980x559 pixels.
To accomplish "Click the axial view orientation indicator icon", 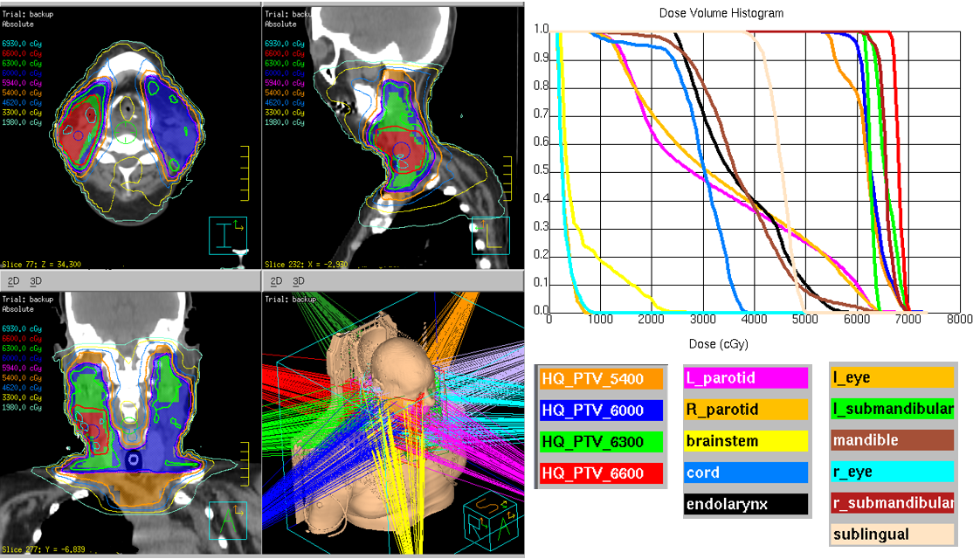I will click(227, 235).
